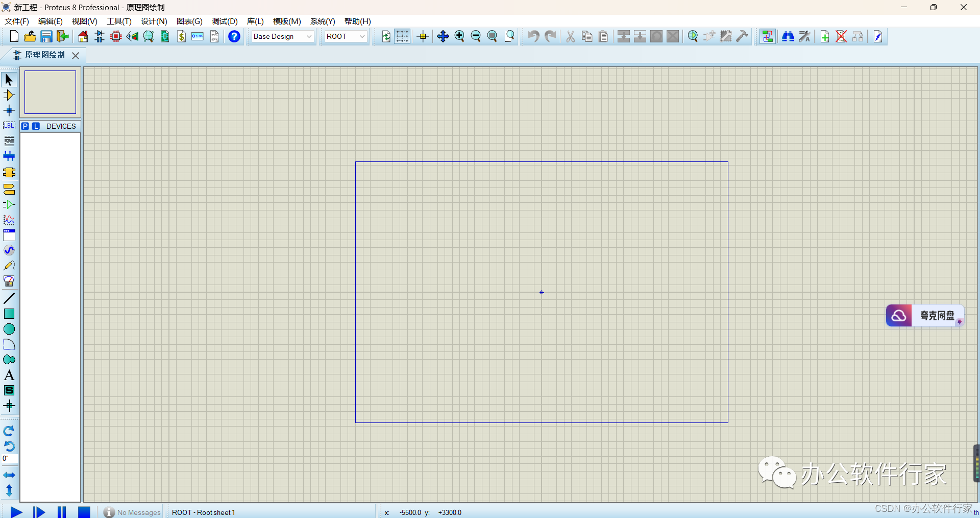Select the Probe Mode tool

(x=9, y=266)
